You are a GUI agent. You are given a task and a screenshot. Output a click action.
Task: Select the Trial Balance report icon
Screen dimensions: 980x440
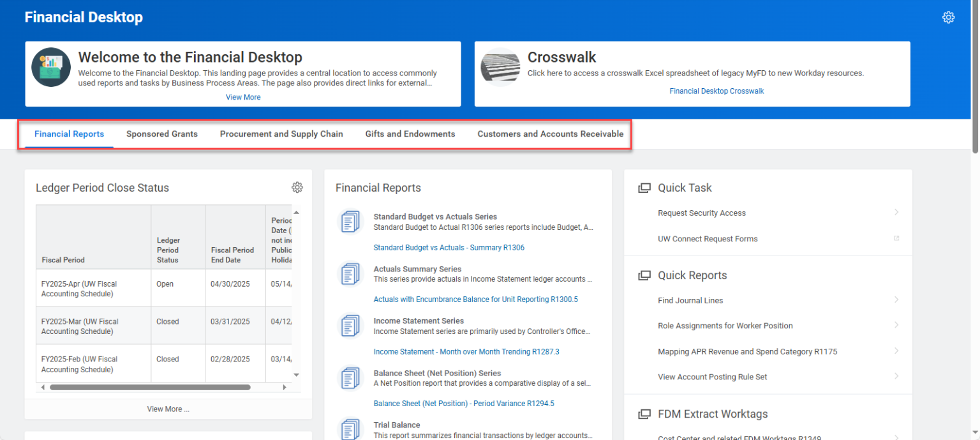(350, 429)
